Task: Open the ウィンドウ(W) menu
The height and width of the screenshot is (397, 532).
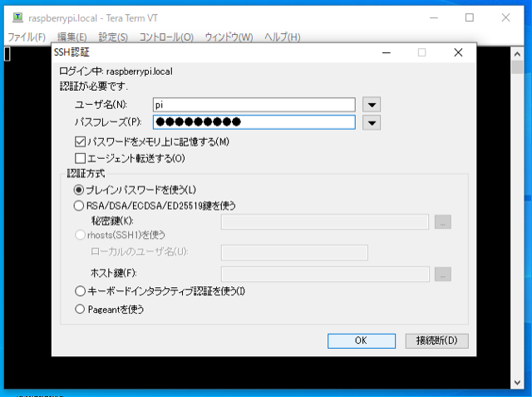Action: [229, 37]
